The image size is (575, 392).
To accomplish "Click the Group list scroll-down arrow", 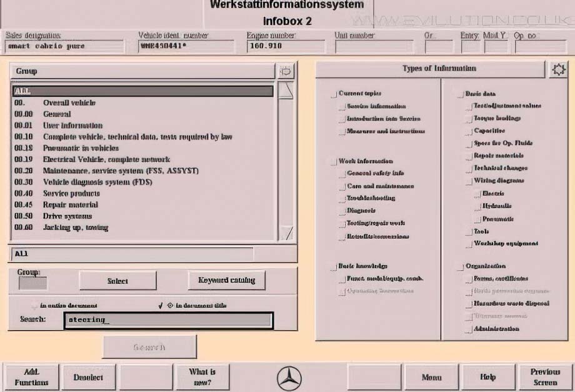I will [x=286, y=233].
